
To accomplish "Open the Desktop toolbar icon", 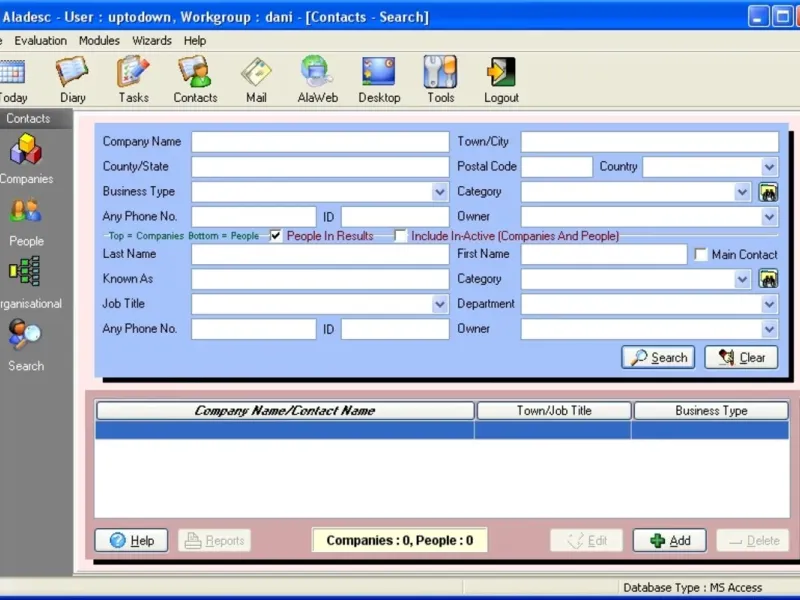I will point(379,81).
